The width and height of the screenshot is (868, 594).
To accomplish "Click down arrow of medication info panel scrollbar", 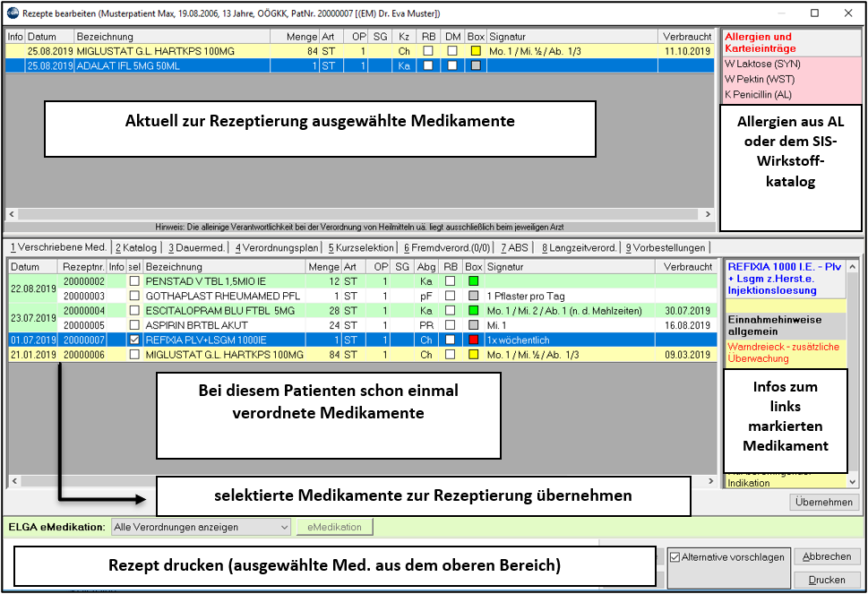I will 853,482.
